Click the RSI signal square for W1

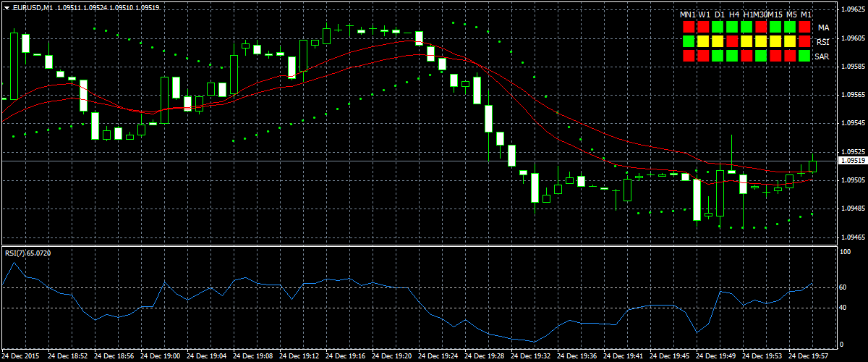(x=703, y=41)
